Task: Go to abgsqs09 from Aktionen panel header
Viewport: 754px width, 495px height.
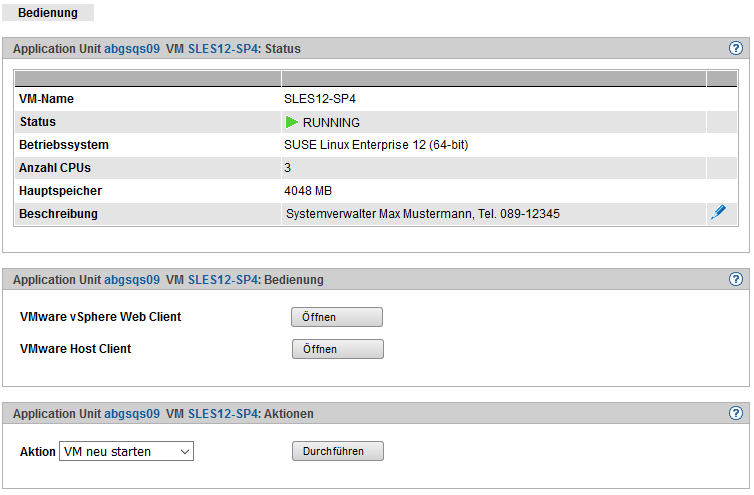Action: tap(132, 414)
